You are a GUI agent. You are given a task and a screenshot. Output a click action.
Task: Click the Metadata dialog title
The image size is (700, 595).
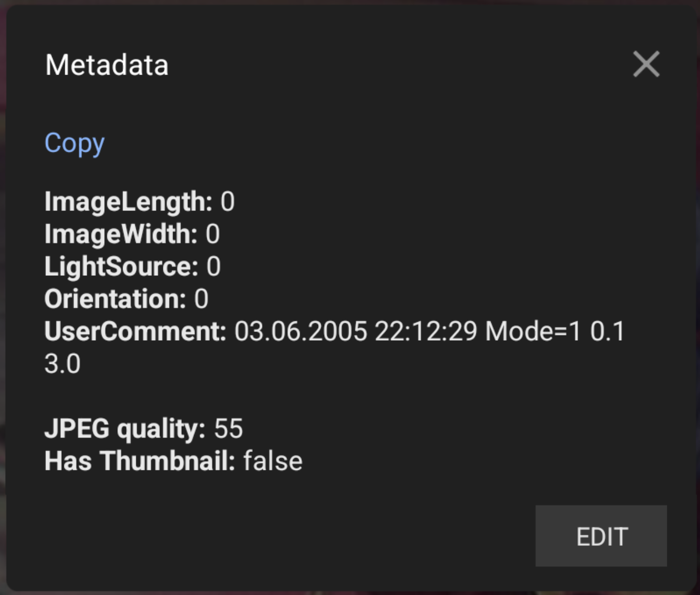click(107, 65)
